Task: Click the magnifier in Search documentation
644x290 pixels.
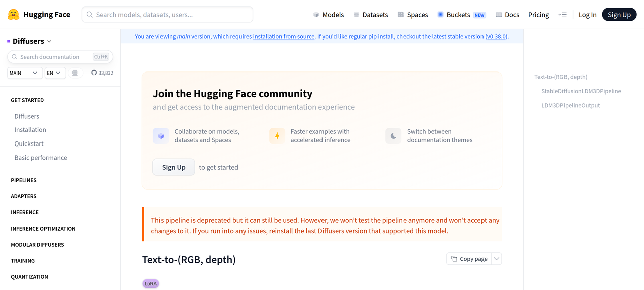Action: point(15,57)
